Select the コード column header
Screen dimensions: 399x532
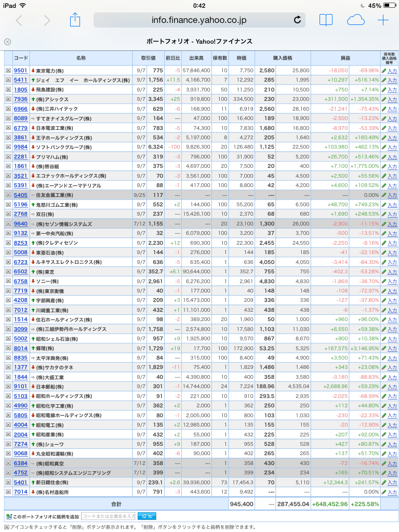pyautogui.click(x=21, y=58)
